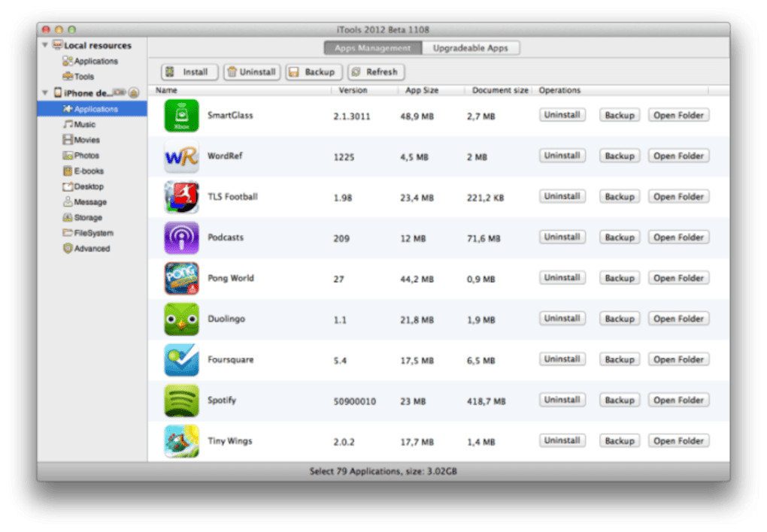Select the Tiny Wings app icon
Viewport: 767px width, 532px height.
click(181, 441)
